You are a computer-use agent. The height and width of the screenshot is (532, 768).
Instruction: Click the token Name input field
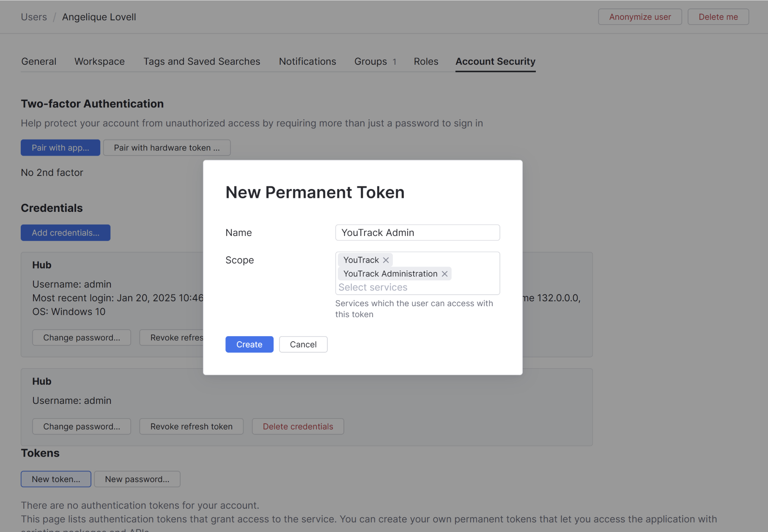pyautogui.click(x=417, y=233)
